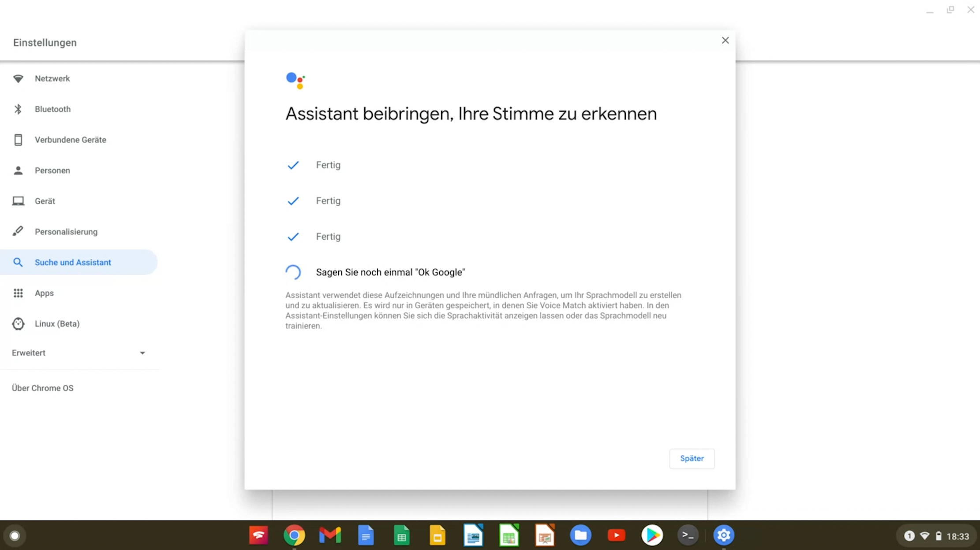
Task: Select Bluetooth settings option
Action: click(x=52, y=109)
